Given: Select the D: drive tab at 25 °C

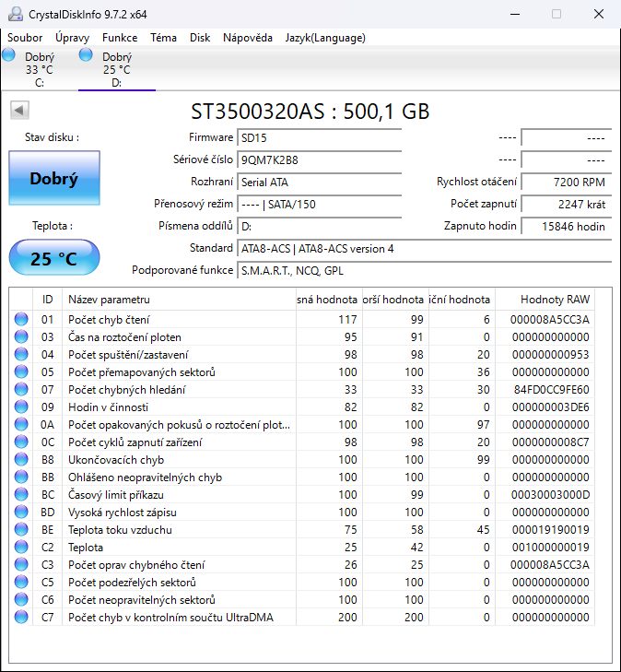Looking at the screenshot, I should pyautogui.click(x=116, y=69).
